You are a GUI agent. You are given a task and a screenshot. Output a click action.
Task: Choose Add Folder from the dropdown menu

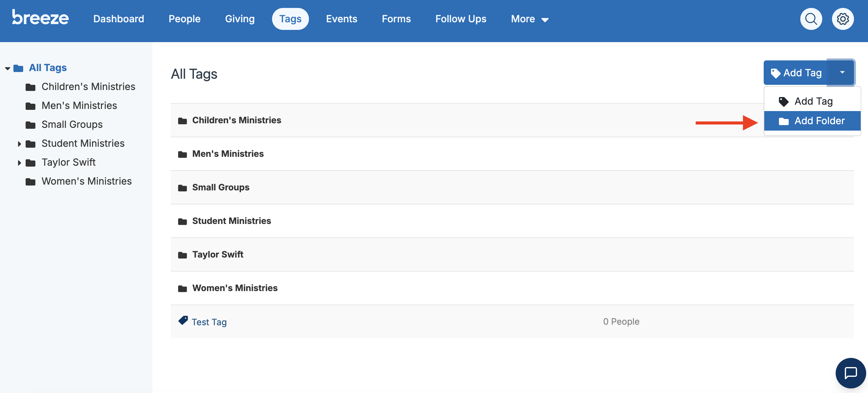[812, 121]
